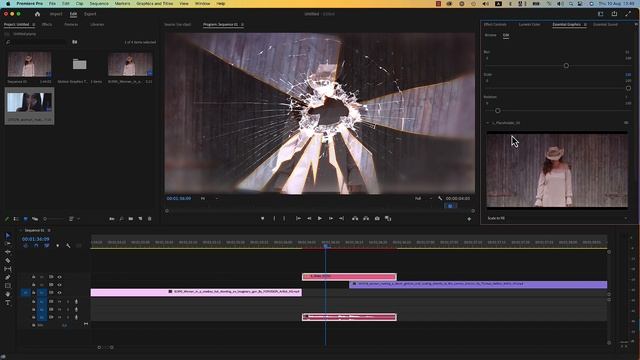Go to Out point in Program monitor
This screenshot has width=640, height=360.
click(x=341, y=218)
